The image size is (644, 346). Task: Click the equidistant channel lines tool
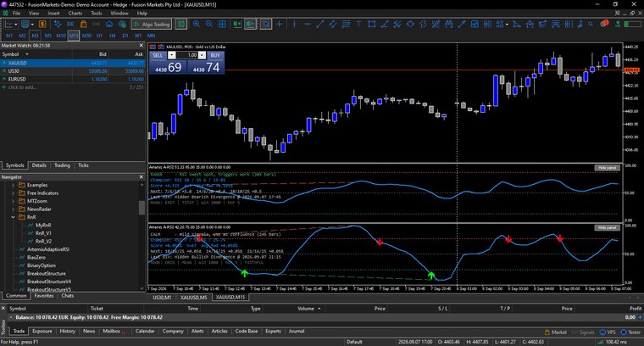coord(333,25)
